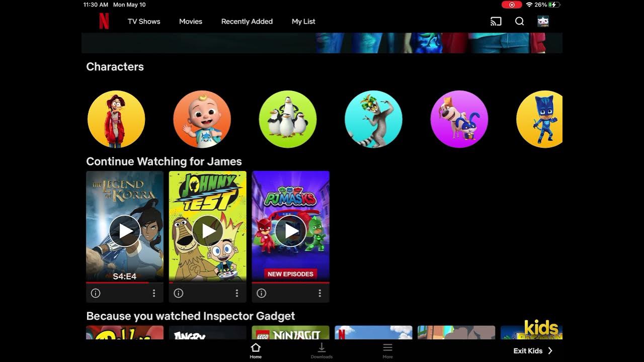
Task: Go to the Movies tab
Action: tap(191, 22)
